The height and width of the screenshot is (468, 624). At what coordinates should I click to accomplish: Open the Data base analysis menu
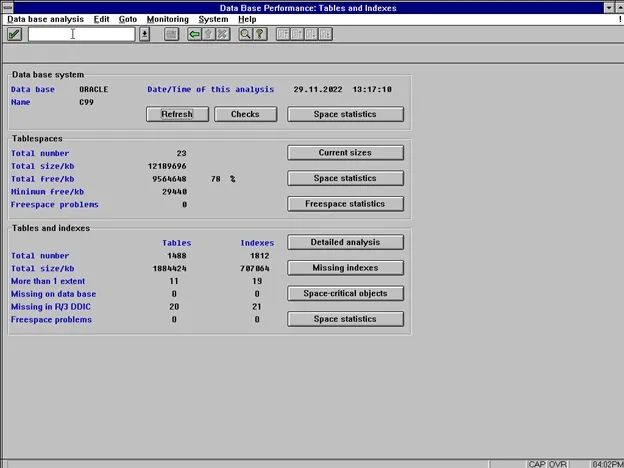click(45, 19)
